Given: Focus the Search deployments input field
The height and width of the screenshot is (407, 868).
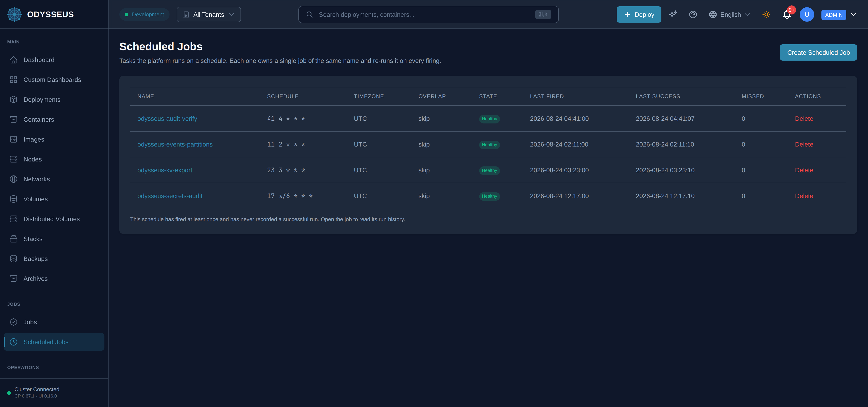Looking at the screenshot, I should tap(428, 14).
